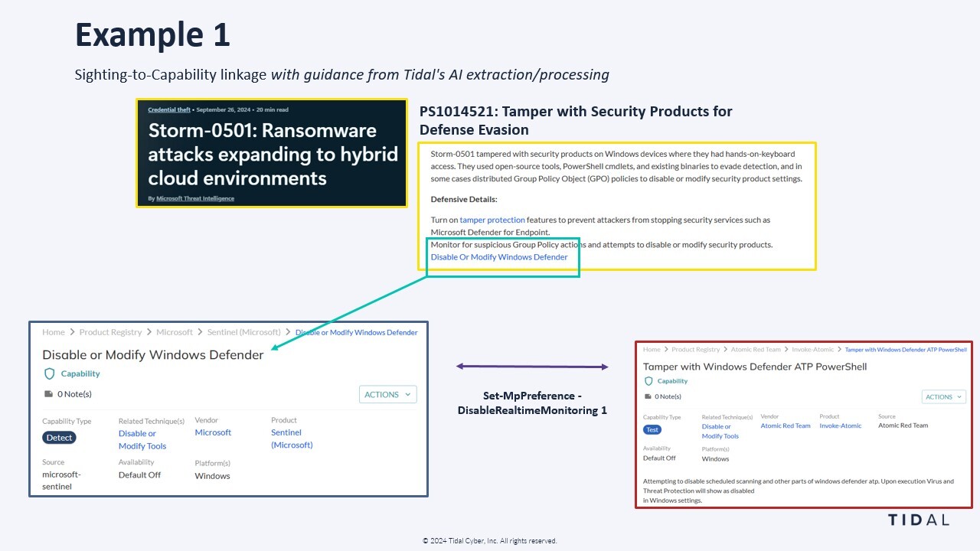Click the Default Off availability value in the Sentinel panel
The image size is (980, 551).
coord(139,474)
